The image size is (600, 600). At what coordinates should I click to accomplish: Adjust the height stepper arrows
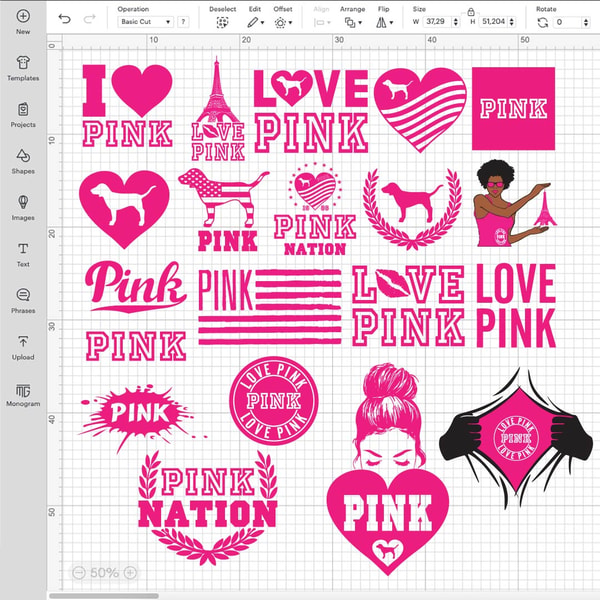512,22
